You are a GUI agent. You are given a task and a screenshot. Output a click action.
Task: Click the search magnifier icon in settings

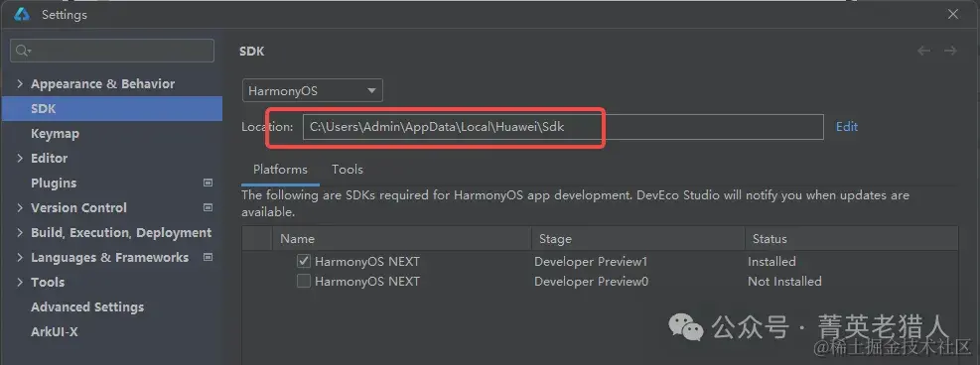(23, 51)
